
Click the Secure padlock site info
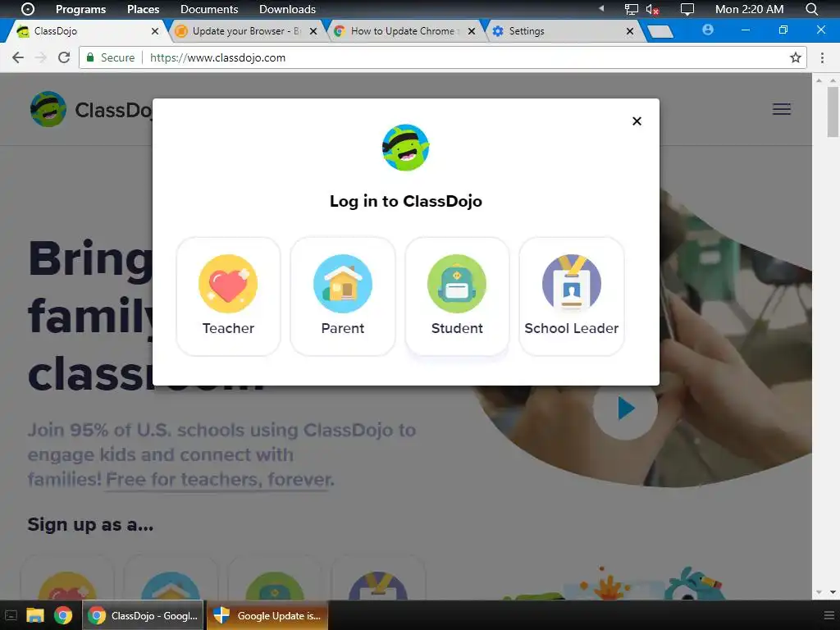click(x=111, y=57)
